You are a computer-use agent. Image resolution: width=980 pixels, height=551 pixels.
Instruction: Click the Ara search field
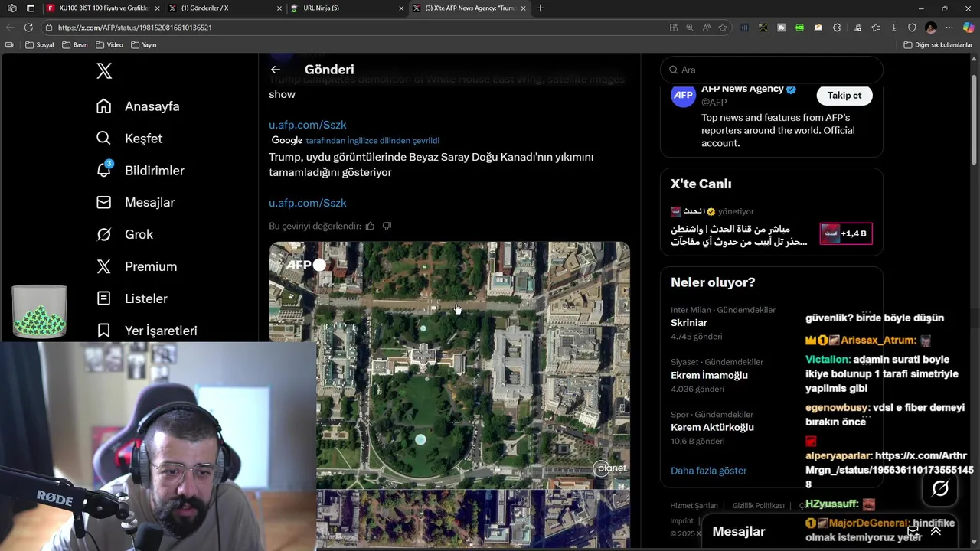click(x=771, y=70)
